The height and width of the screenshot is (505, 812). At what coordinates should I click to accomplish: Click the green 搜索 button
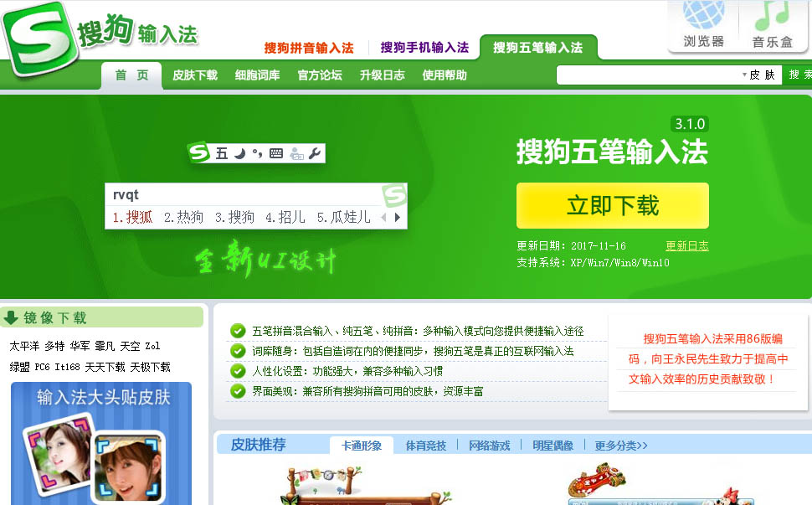pyautogui.click(x=798, y=75)
